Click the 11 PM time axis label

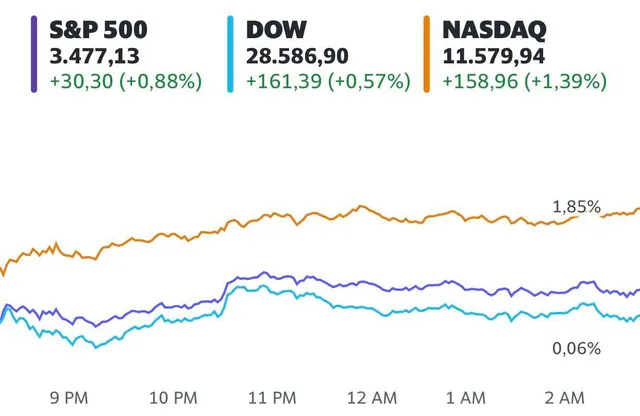272,398
